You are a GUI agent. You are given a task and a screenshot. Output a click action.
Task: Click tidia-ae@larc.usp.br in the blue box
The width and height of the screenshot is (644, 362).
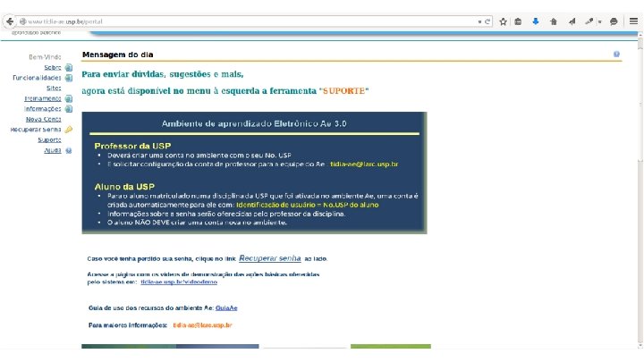(x=364, y=164)
